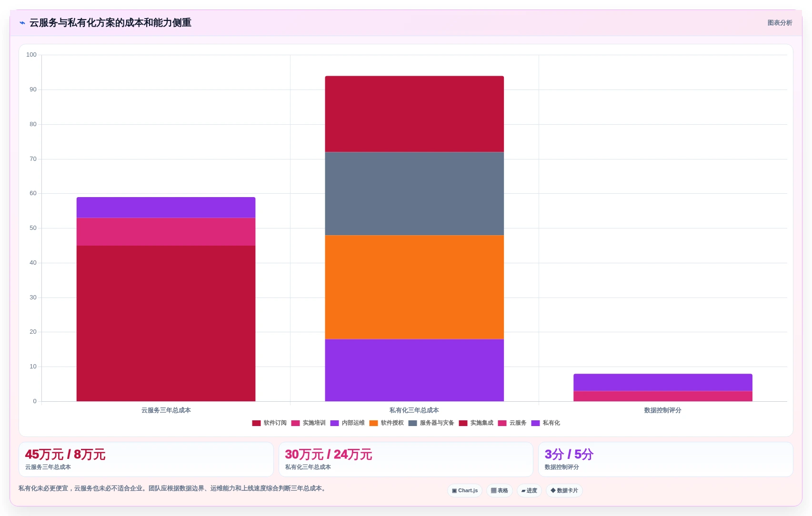Click the x-axis label 云服务三年总成本
This screenshot has height=516, width=812.
pos(166,410)
